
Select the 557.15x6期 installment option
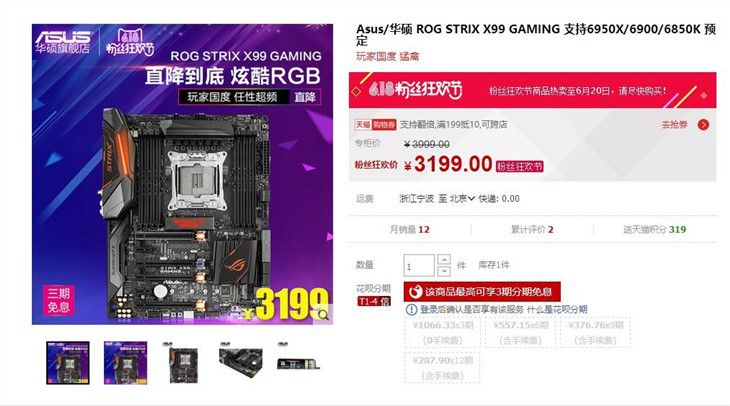click(x=520, y=332)
